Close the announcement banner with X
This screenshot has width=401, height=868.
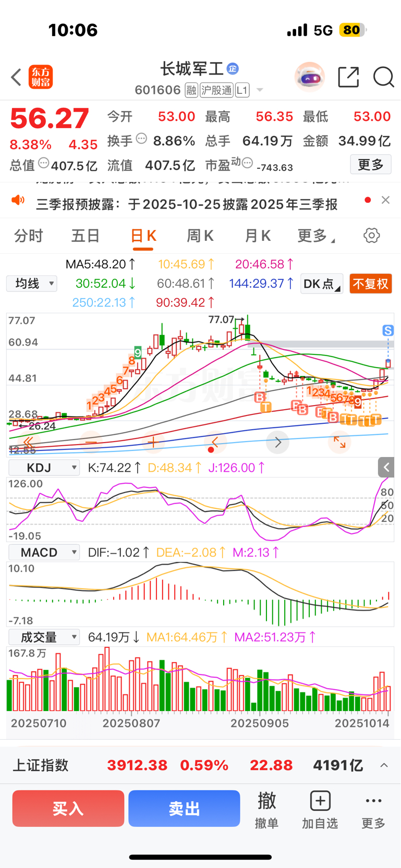pos(385,200)
